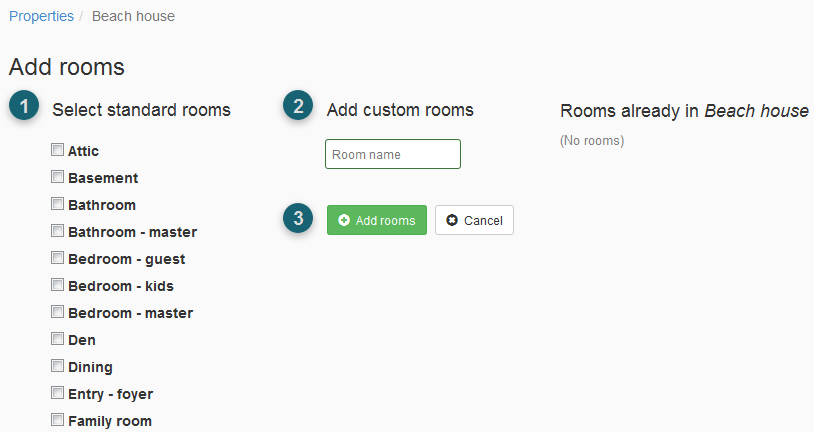
Task: Focus the Room name input field
Action: click(393, 154)
